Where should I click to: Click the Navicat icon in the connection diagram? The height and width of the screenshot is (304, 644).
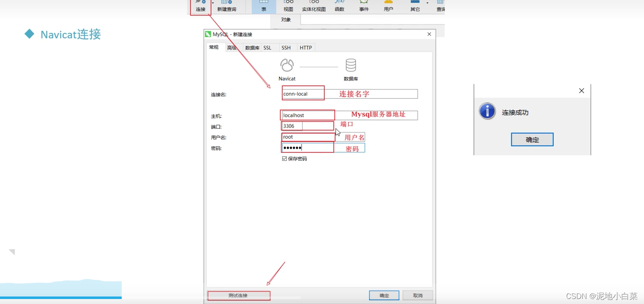click(x=287, y=65)
